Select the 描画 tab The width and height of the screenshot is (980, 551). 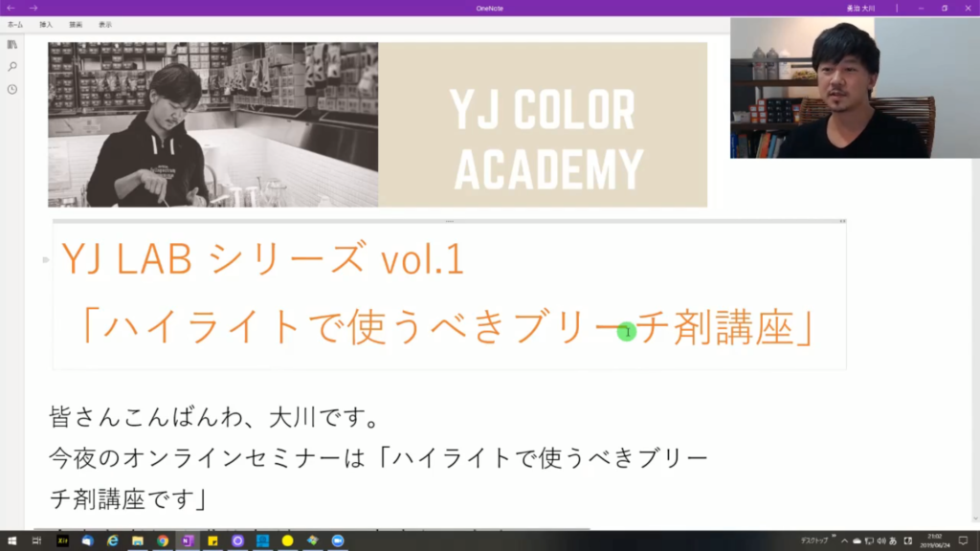click(x=76, y=24)
